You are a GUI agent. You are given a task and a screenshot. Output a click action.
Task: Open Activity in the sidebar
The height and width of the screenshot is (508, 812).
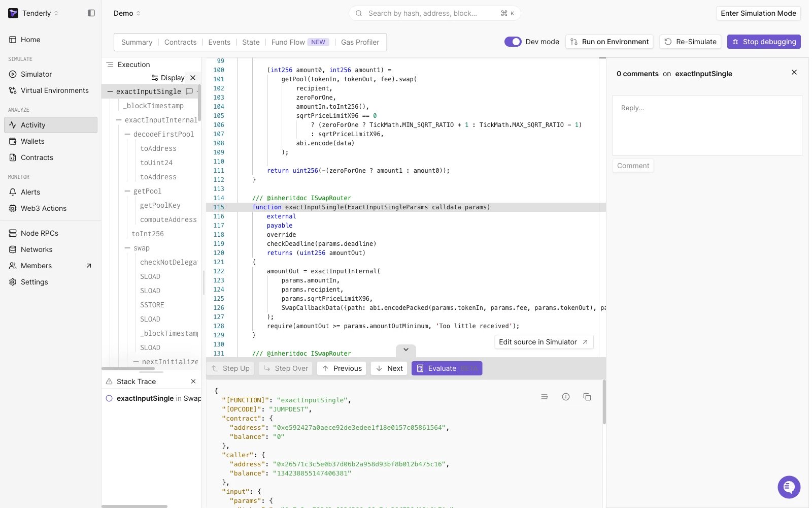click(x=51, y=125)
